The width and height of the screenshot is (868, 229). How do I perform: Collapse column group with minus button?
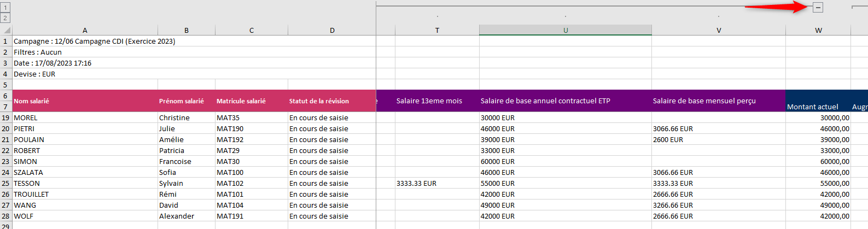pos(818,8)
